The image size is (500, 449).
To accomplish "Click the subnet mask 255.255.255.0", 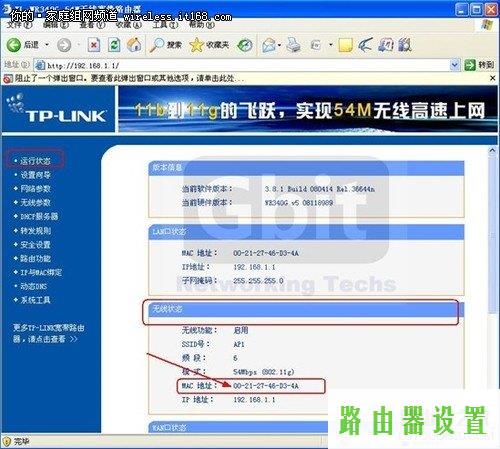I will pyautogui.click(x=258, y=281).
